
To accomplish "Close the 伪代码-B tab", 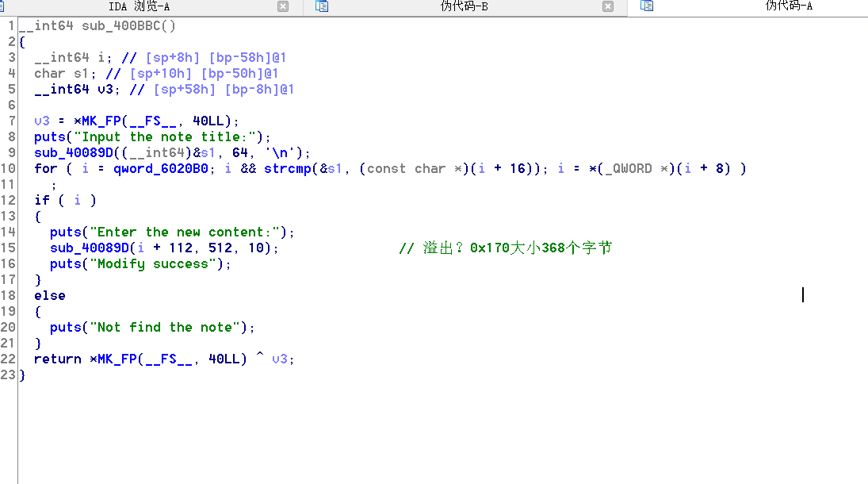I will tap(608, 6).
